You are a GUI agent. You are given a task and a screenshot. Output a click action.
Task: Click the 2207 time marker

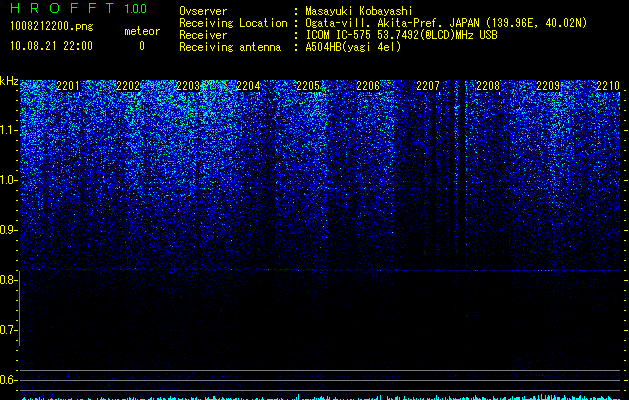428,86
